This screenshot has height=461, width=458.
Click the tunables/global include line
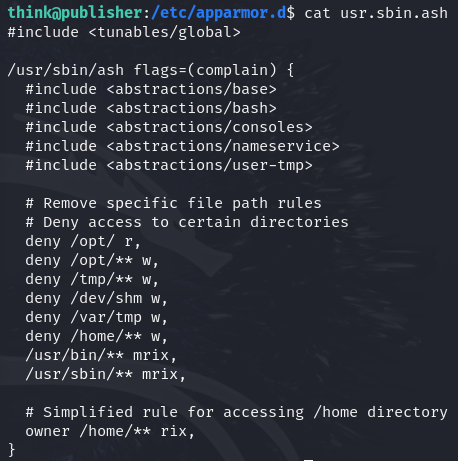tap(124, 32)
